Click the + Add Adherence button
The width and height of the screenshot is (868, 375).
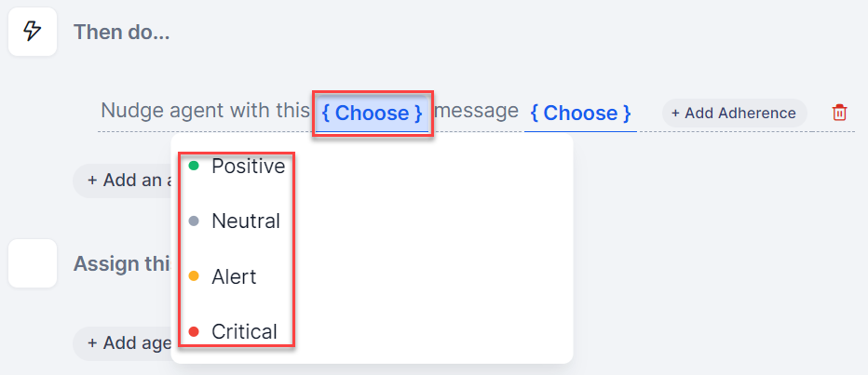click(734, 113)
